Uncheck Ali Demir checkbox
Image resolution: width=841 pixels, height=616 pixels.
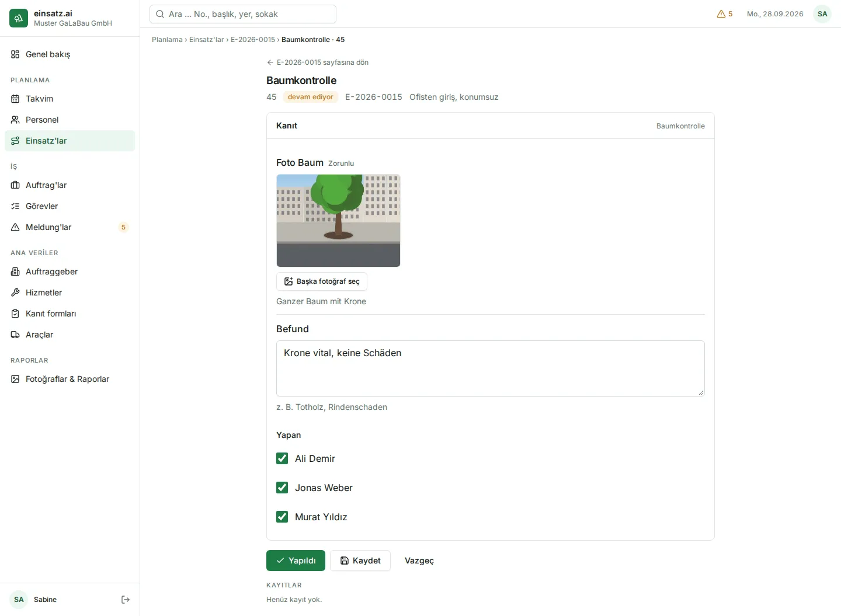click(282, 458)
